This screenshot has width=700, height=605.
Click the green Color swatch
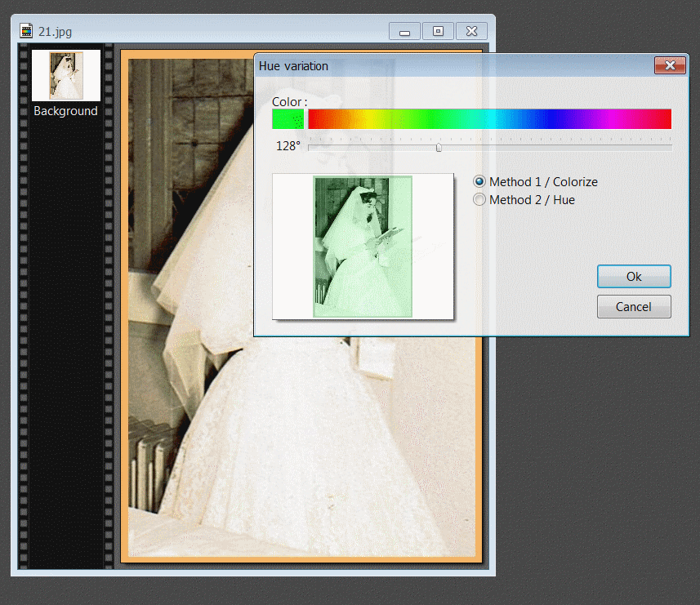pyautogui.click(x=288, y=119)
